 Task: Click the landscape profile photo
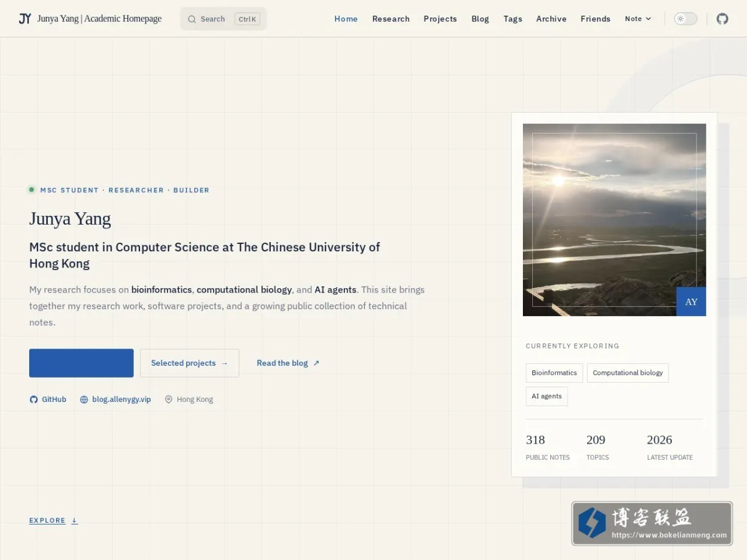tap(614, 220)
